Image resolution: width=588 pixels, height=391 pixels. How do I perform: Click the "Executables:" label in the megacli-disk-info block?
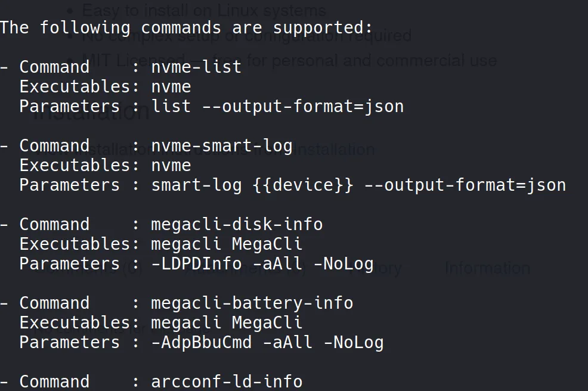(75, 244)
